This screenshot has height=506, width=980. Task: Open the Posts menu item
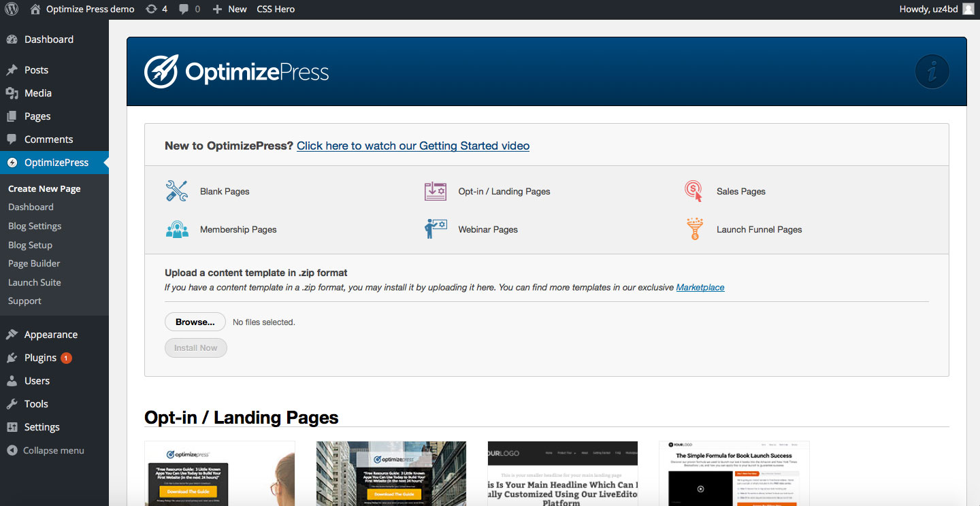36,70
